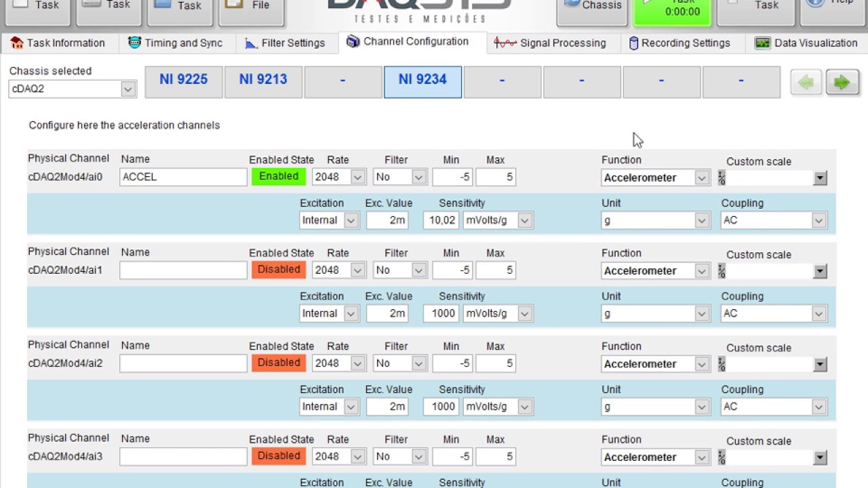This screenshot has height=488, width=868.
Task: Click ai1 Sensitivity field showing 1000
Action: [x=441, y=313]
